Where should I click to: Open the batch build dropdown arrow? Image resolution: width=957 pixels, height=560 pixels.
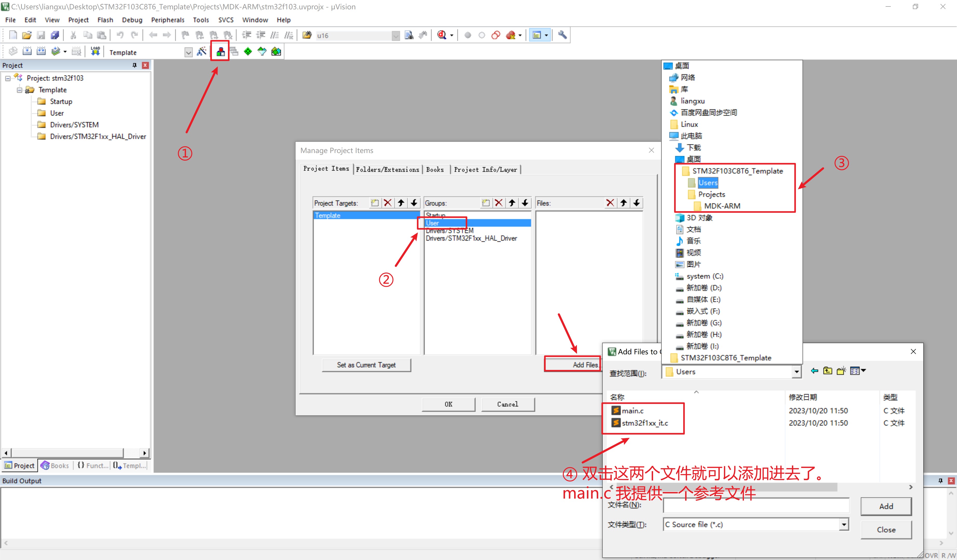click(x=65, y=52)
